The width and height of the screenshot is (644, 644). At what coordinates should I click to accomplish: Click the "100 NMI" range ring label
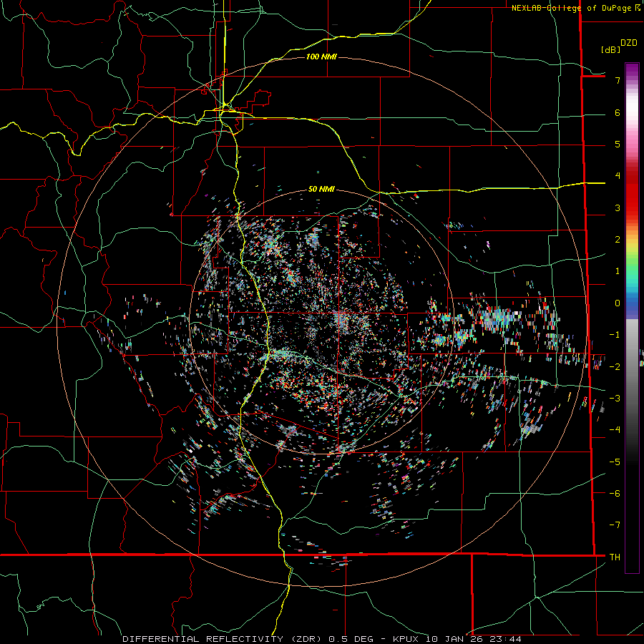click(321, 57)
